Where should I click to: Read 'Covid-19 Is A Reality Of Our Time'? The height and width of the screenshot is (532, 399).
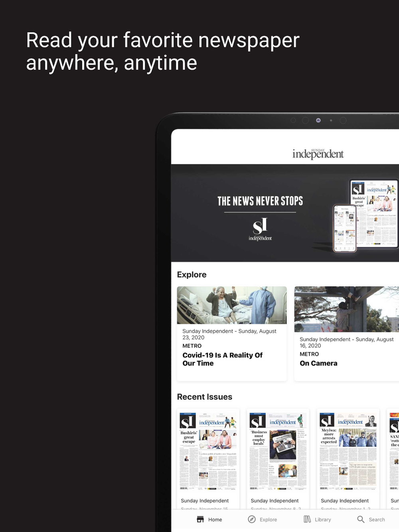point(223,359)
